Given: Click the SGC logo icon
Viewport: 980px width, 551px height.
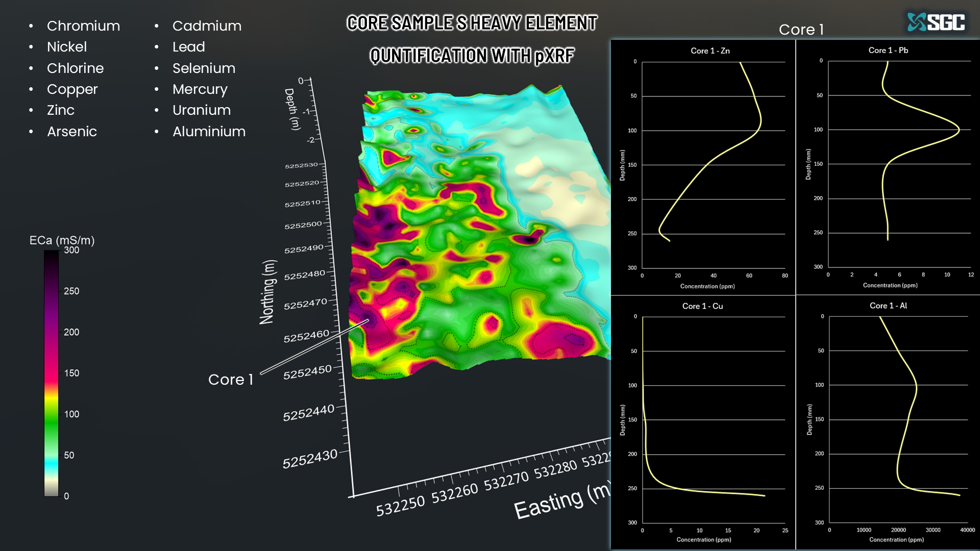Looking at the screenshot, I should click(x=917, y=22).
